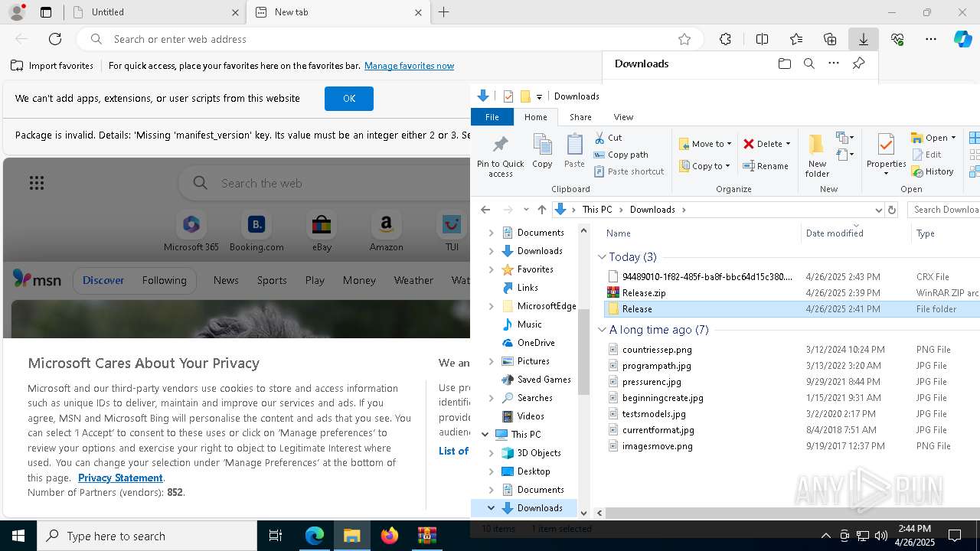Open MSN app launcher grid icon
The image size is (980, 551).
click(x=37, y=183)
